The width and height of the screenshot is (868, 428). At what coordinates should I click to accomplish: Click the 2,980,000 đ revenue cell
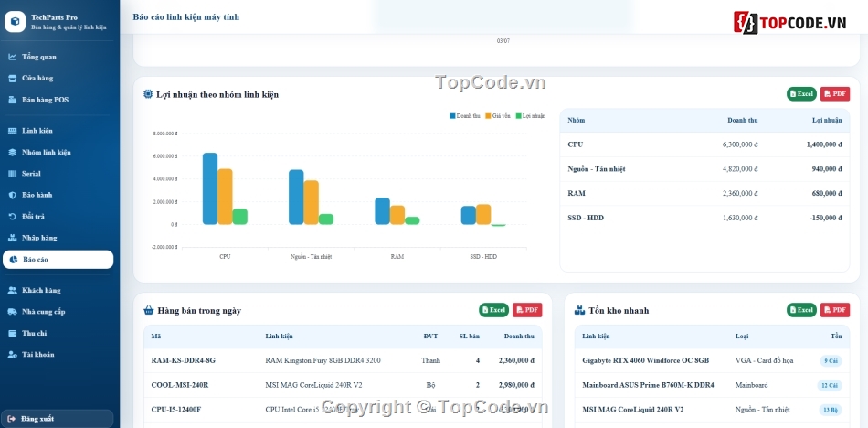516,385
